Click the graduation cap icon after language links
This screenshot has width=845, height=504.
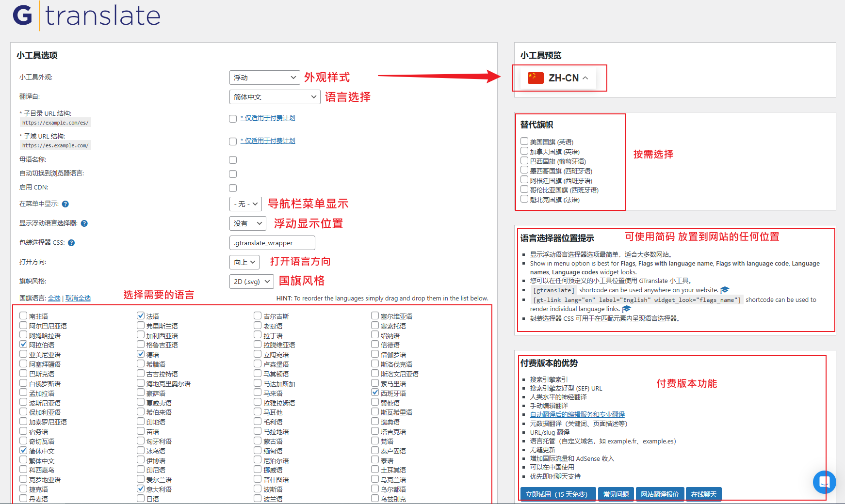627,309
